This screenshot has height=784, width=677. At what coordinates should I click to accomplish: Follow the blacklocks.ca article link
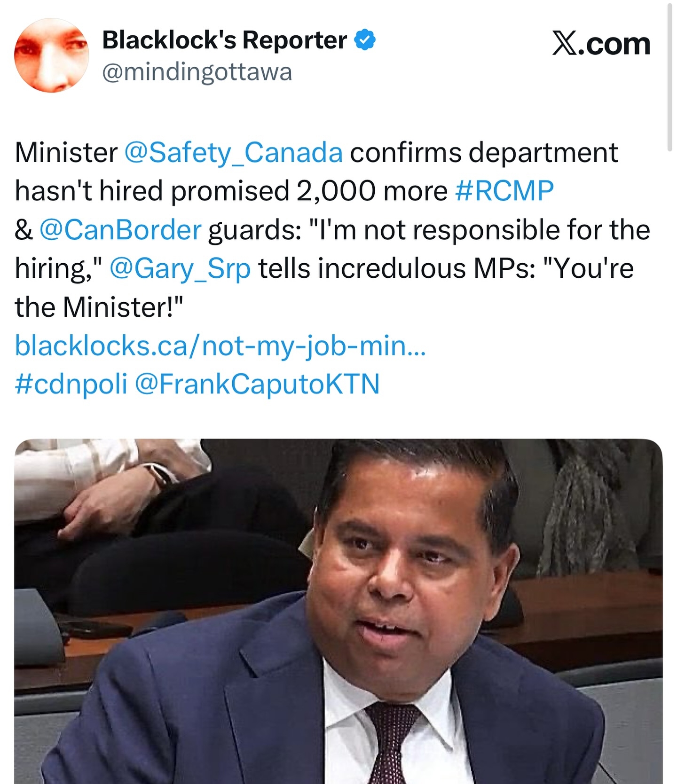220,345
